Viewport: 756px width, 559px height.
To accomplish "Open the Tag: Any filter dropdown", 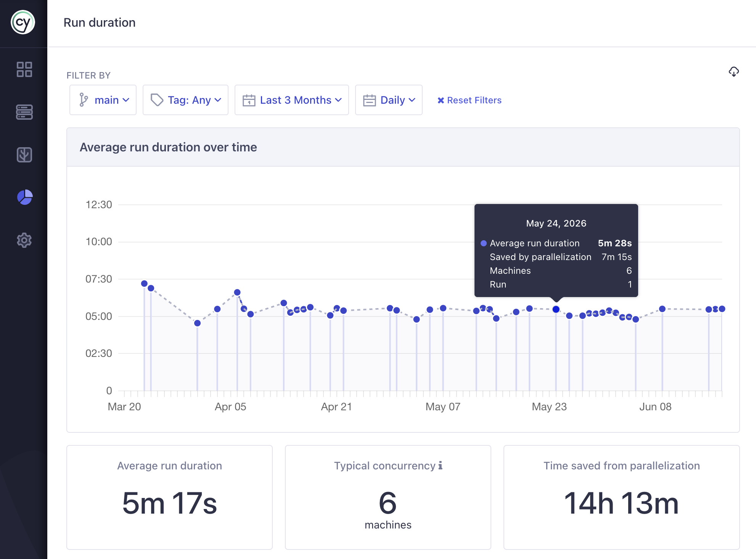I will [x=185, y=100].
